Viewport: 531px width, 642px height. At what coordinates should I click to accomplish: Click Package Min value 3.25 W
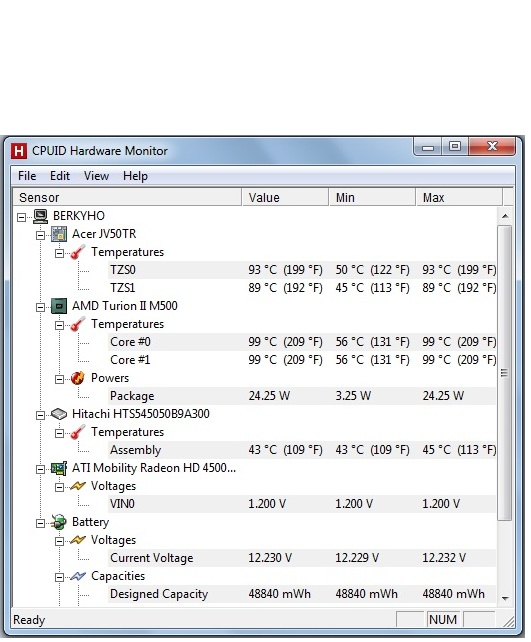tap(353, 396)
